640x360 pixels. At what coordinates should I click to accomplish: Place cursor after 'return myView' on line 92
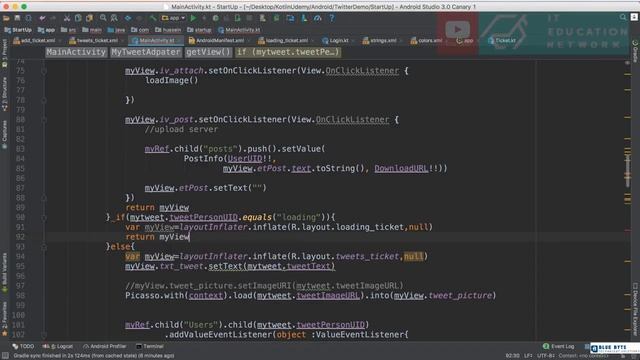[x=190, y=237]
